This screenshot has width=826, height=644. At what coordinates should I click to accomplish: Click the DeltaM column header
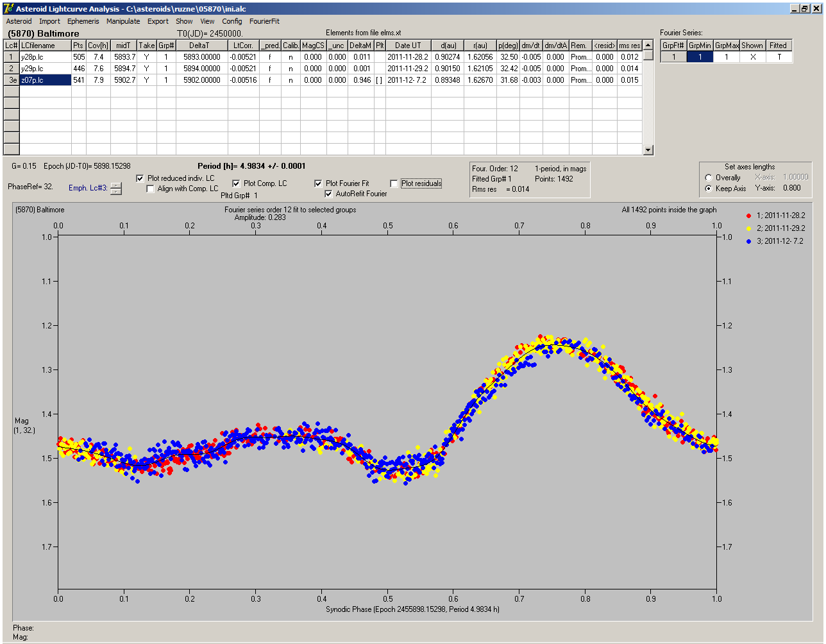coord(362,46)
